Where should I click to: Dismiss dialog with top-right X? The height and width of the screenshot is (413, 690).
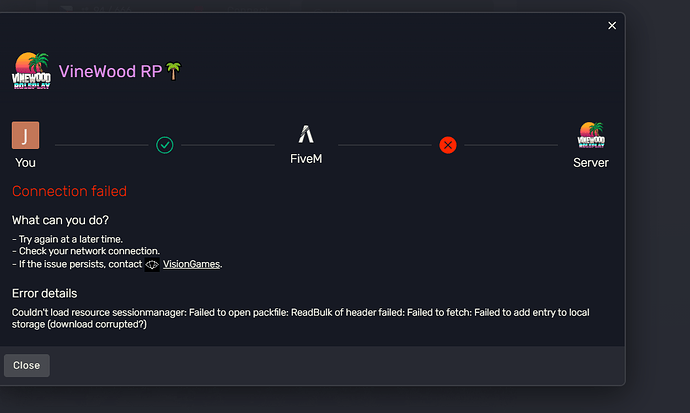pos(612,26)
